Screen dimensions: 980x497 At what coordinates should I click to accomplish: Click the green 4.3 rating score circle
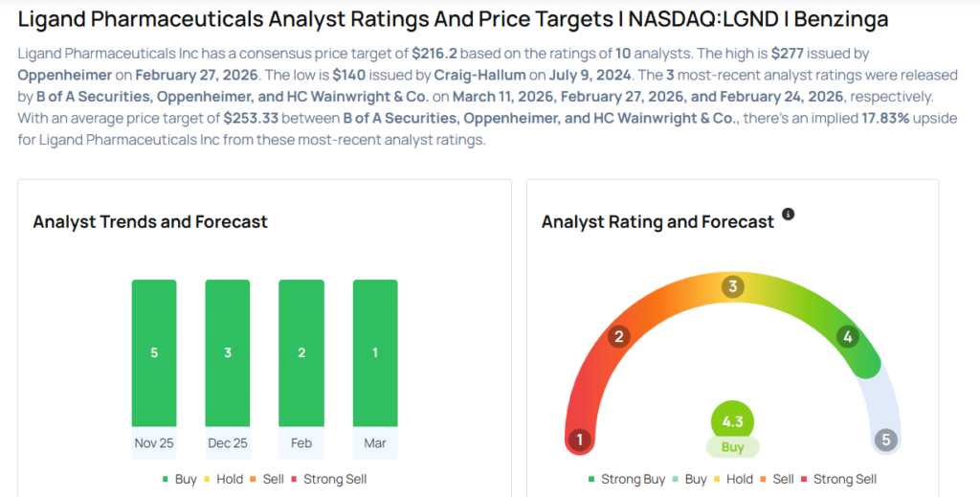coord(733,421)
